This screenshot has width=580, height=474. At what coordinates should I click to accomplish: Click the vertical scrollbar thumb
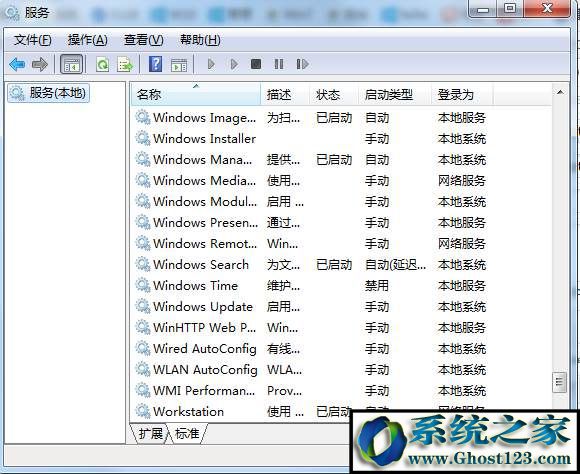pos(559,382)
